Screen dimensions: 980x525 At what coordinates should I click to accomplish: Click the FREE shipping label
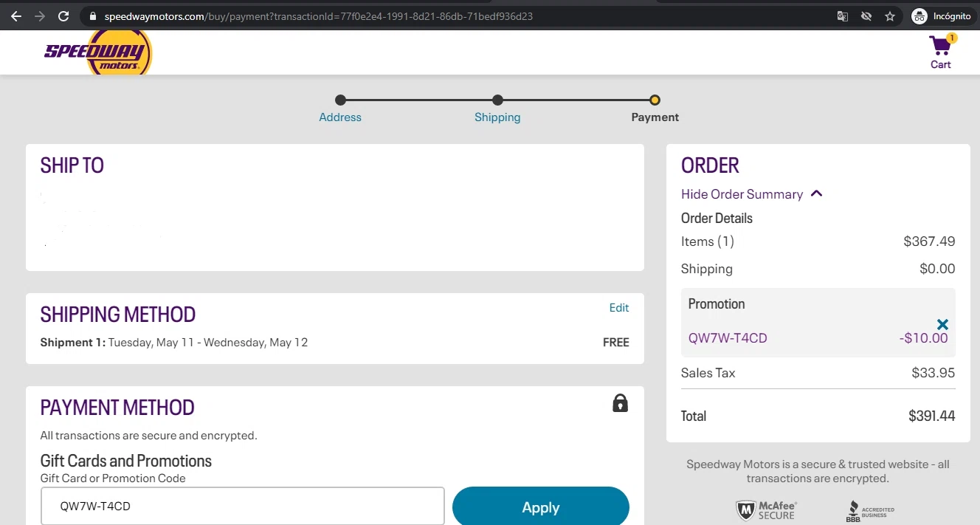pyautogui.click(x=616, y=343)
